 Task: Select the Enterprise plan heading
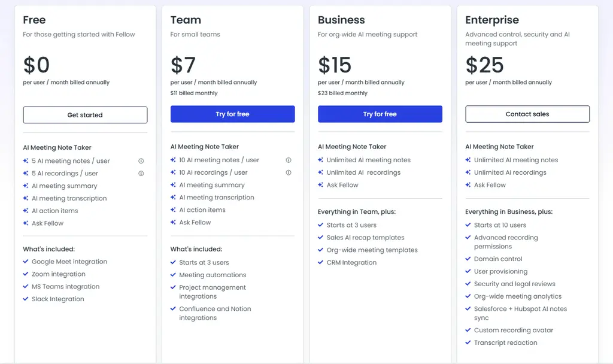(x=492, y=20)
